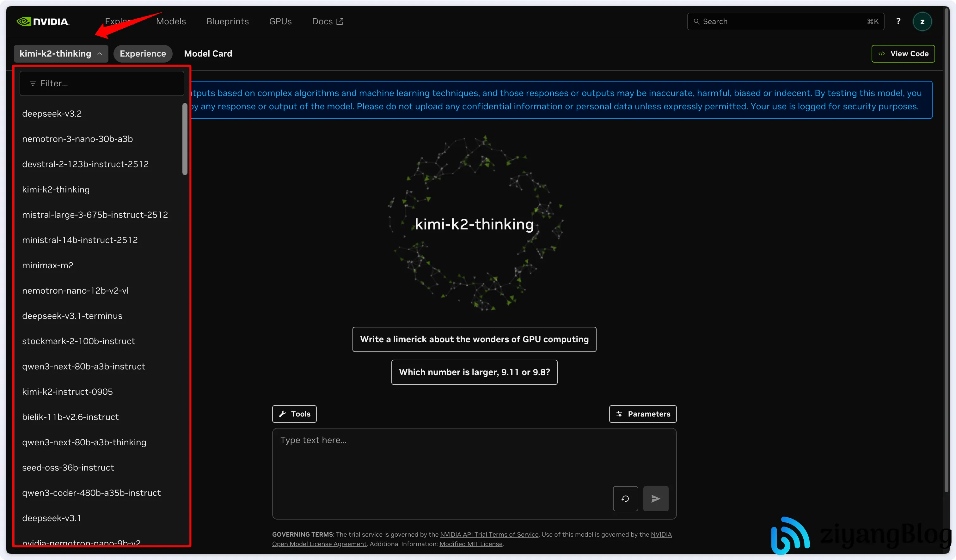Open Tools with wrench icon
Screen dimensions: 956x560
click(x=294, y=414)
